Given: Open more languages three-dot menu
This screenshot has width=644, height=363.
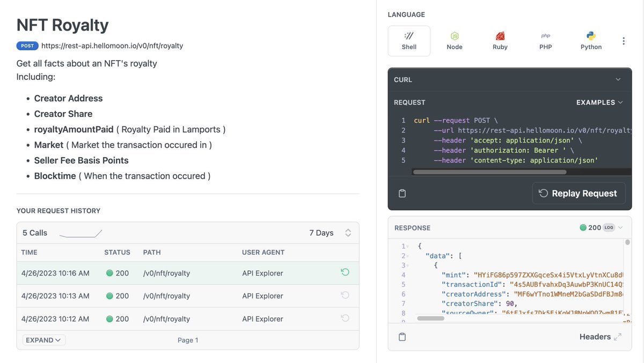Looking at the screenshot, I should coord(624,41).
